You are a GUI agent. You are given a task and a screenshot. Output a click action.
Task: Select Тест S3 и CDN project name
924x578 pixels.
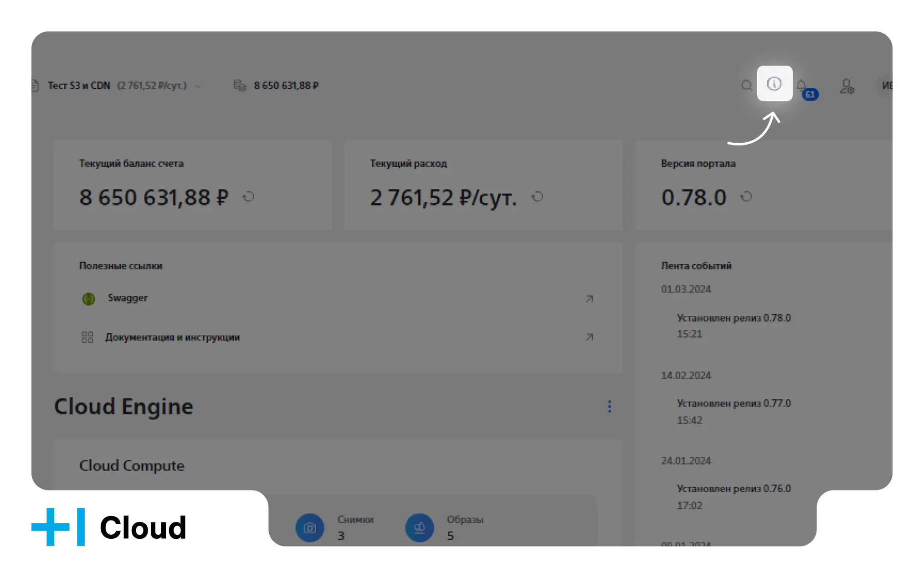point(79,86)
